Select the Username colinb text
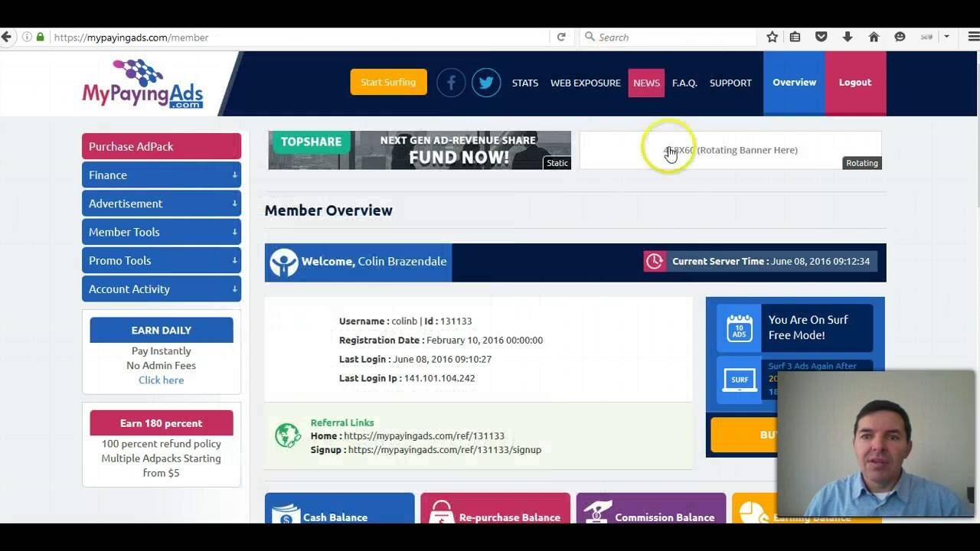 pos(378,321)
